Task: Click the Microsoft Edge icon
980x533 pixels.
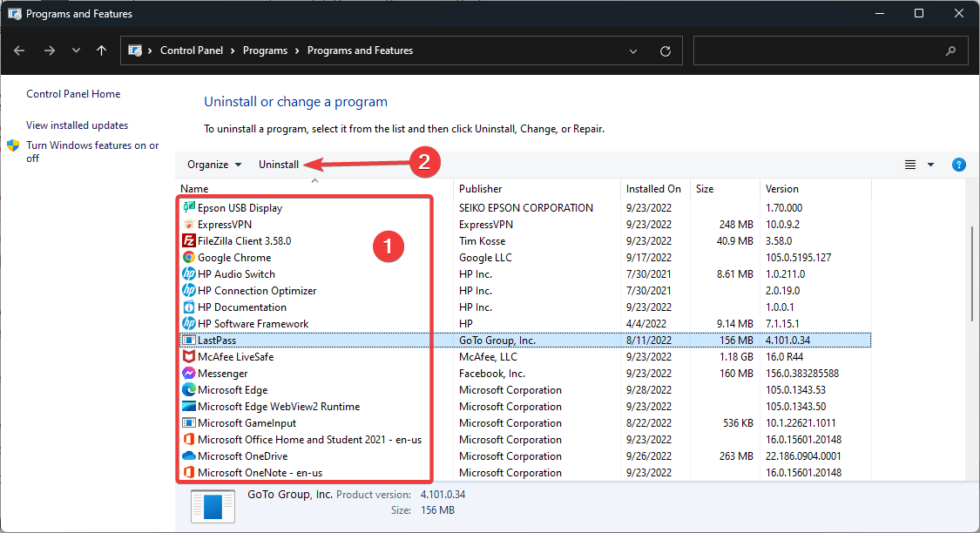Action: (189, 390)
